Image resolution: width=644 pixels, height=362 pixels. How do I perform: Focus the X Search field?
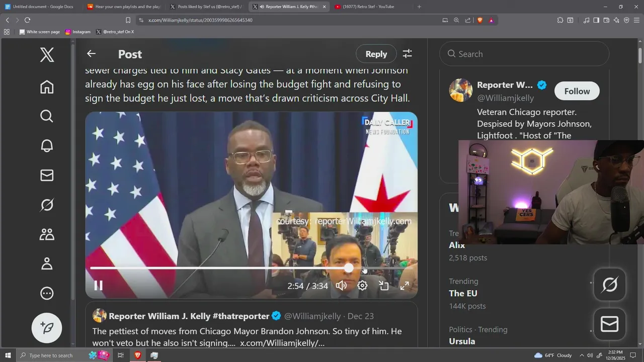pyautogui.click(x=524, y=54)
